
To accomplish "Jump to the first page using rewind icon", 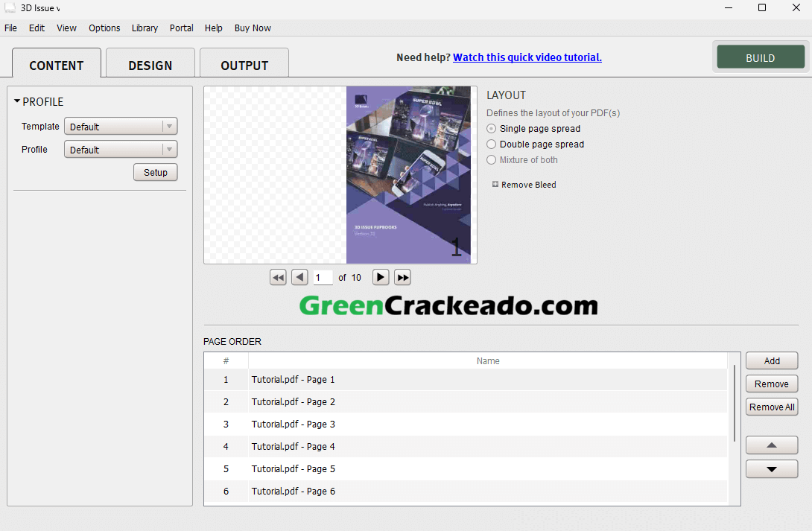I will tap(278, 277).
